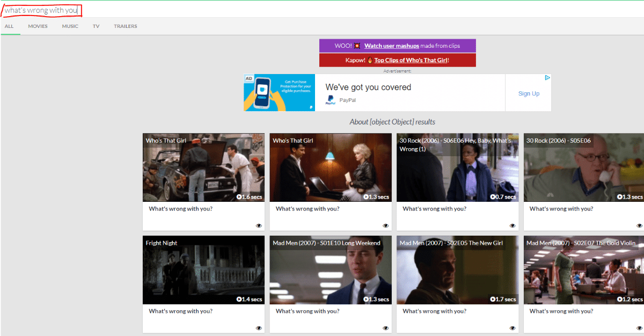
Task: Open the Fright Night clip thumbnail
Action: click(203, 270)
